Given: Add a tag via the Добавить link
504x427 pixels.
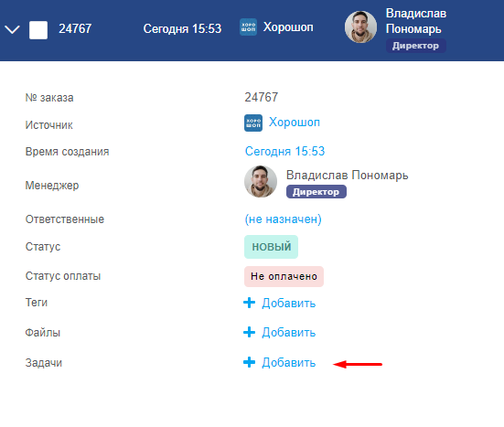Looking at the screenshot, I should [289, 303].
